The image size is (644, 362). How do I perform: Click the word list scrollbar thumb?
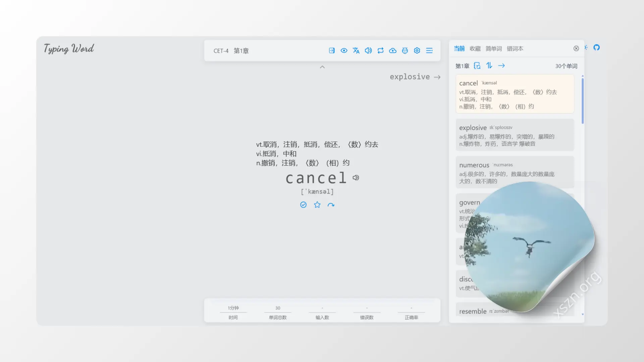click(x=583, y=101)
